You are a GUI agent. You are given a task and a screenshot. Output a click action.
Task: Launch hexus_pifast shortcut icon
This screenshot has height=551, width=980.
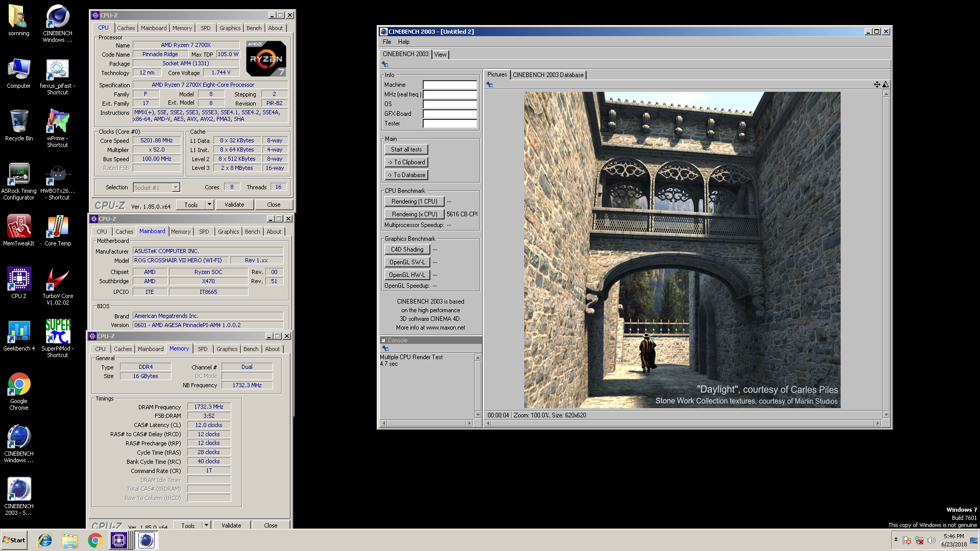(58, 77)
